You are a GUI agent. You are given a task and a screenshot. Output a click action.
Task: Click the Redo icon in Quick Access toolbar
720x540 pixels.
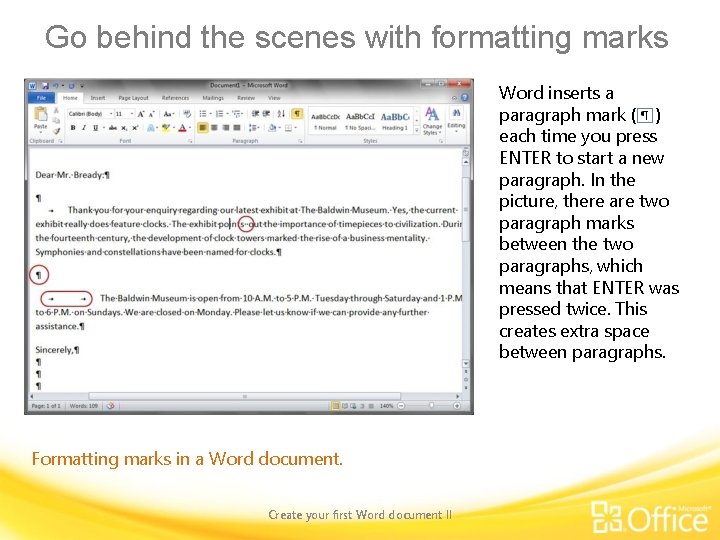point(72,85)
